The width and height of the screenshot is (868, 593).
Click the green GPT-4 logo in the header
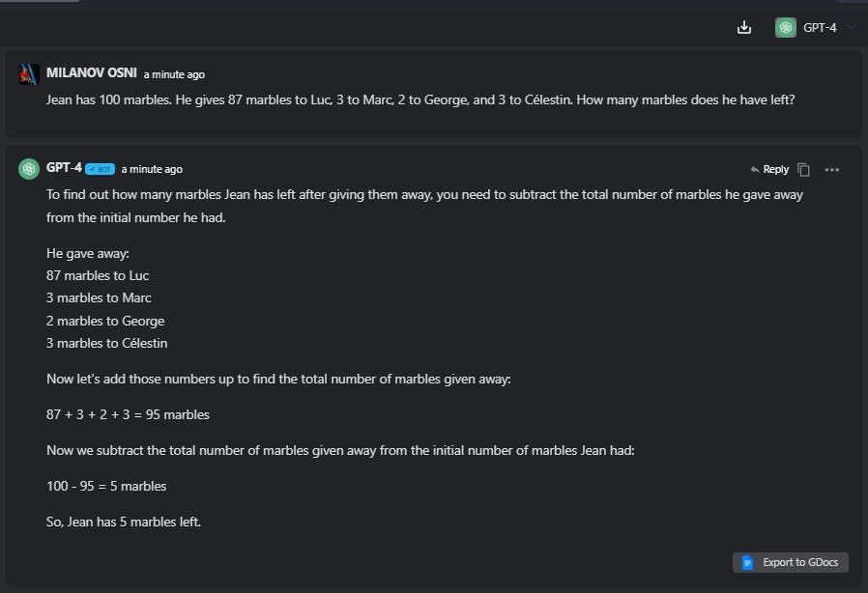click(785, 27)
